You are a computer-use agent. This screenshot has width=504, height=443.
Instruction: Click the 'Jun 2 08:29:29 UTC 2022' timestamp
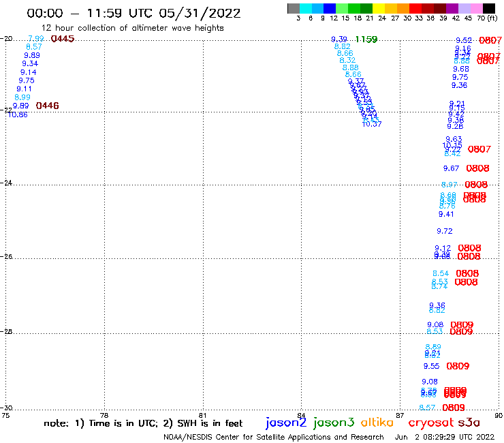445,437
